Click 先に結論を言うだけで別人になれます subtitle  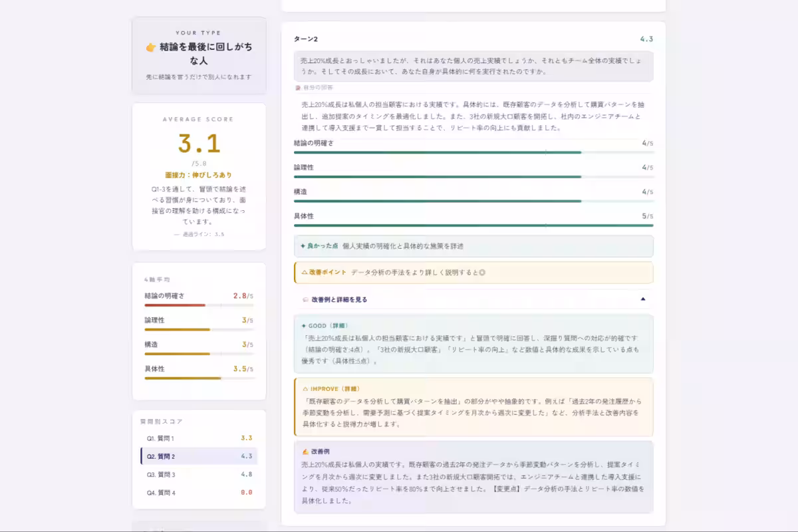click(199, 77)
